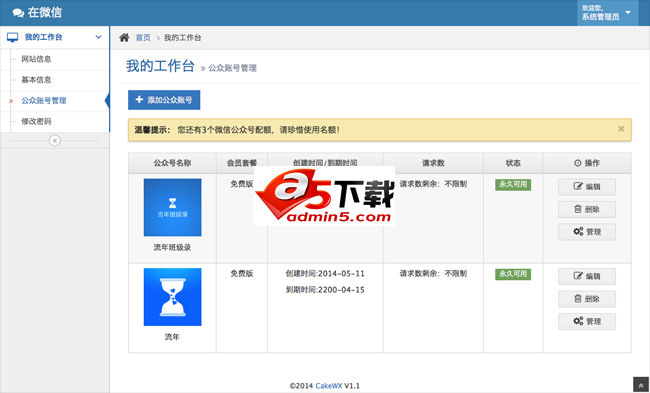650x393 pixels.
Task: Click the 永久可用 badge in 流年班级录 row
Action: 513,184
